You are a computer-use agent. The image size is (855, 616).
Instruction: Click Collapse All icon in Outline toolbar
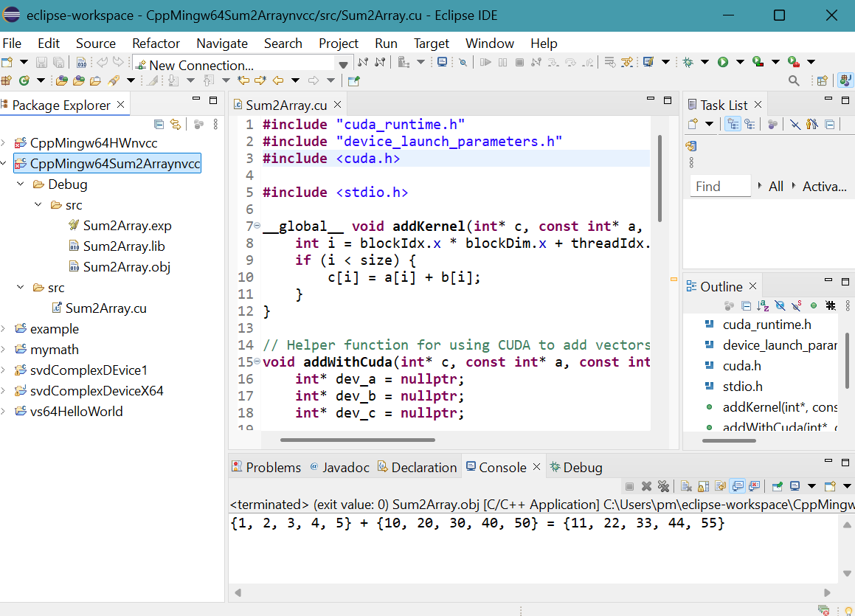pos(746,305)
